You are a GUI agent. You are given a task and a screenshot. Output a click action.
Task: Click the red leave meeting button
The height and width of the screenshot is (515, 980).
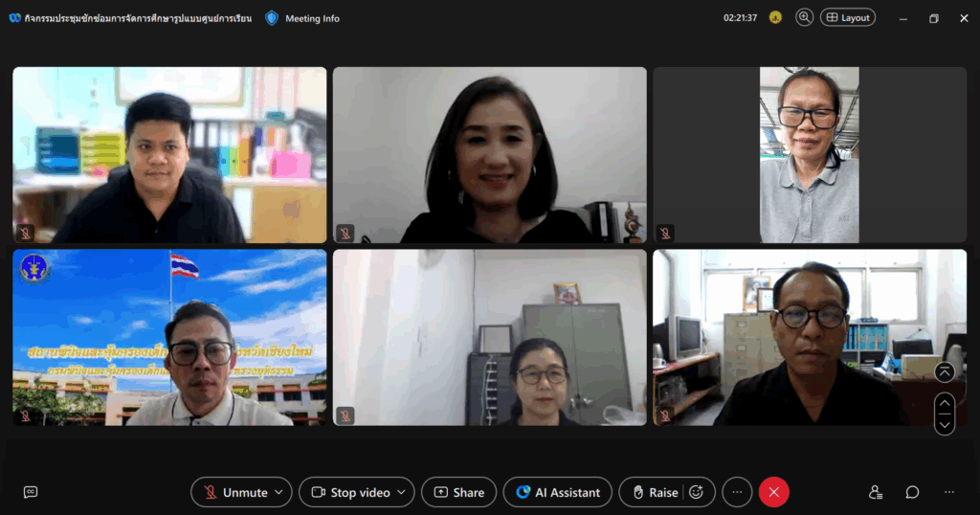click(773, 492)
